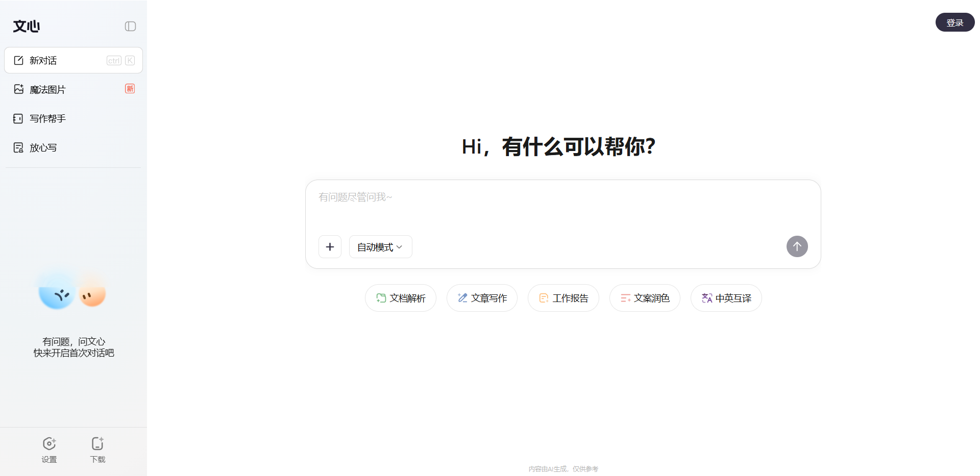Click the plus icon to attach files
Viewport: 980px width, 476px height.
pyautogui.click(x=330, y=246)
